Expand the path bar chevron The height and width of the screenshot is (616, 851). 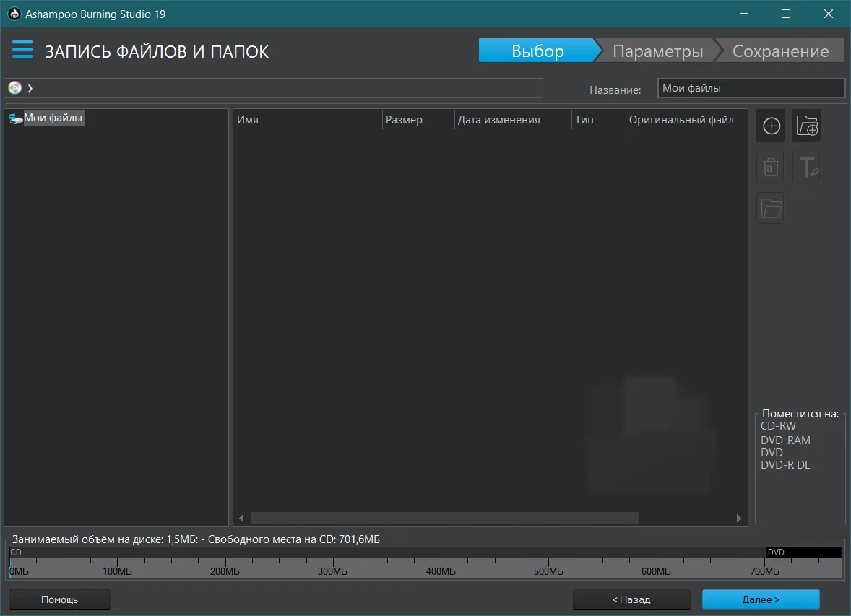[30, 88]
